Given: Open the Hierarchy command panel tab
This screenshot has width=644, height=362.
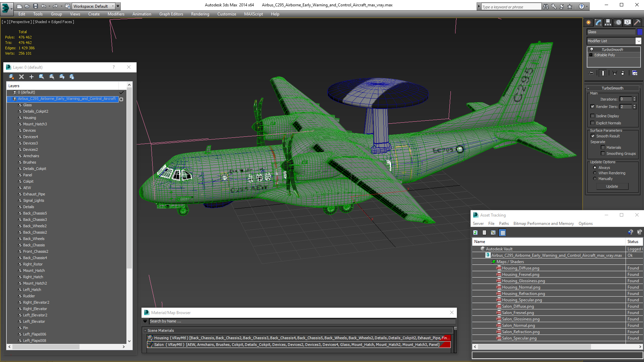Looking at the screenshot, I should 608,22.
